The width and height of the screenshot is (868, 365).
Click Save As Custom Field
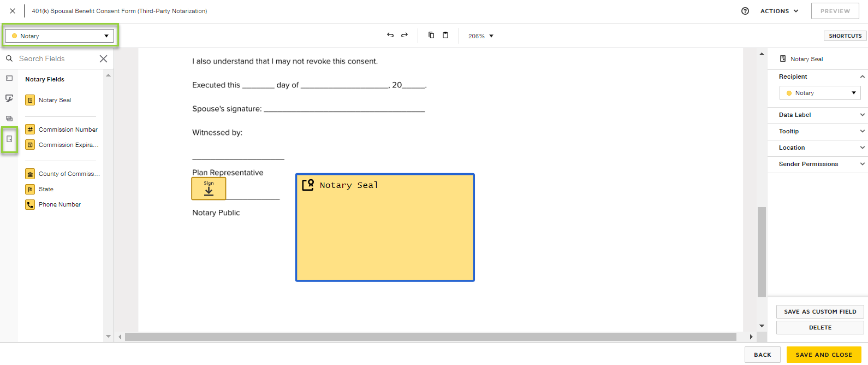pos(820,311)
